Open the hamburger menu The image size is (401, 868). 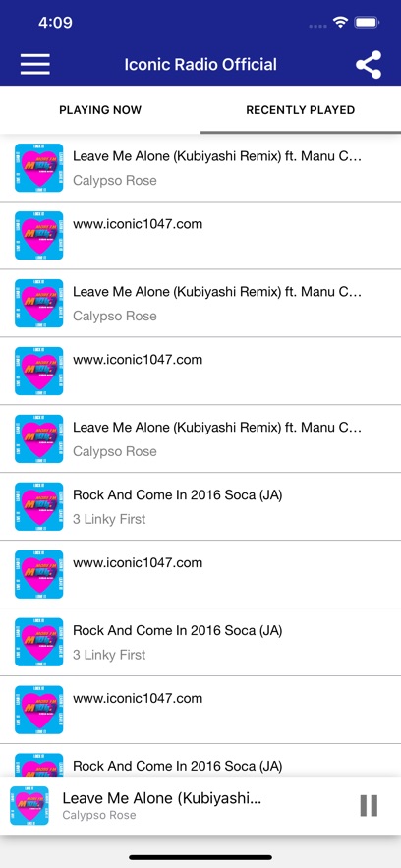pyautogui.click(x=34, y=64)
